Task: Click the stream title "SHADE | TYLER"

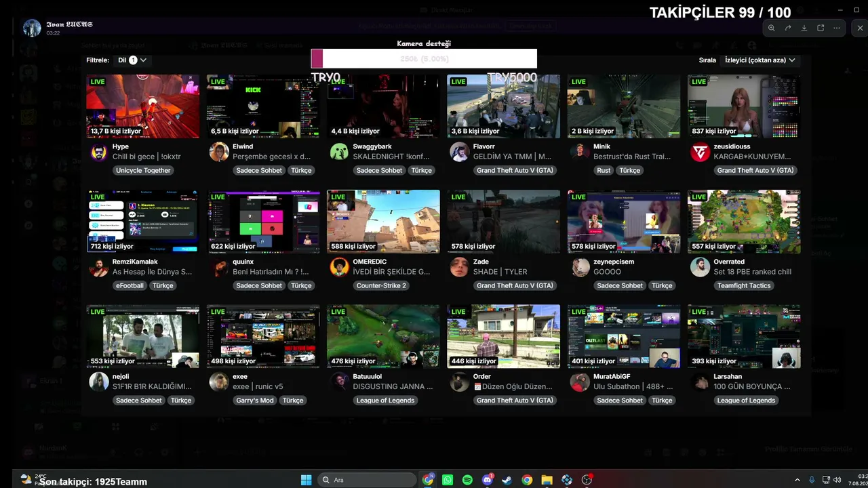Action: 500,272
